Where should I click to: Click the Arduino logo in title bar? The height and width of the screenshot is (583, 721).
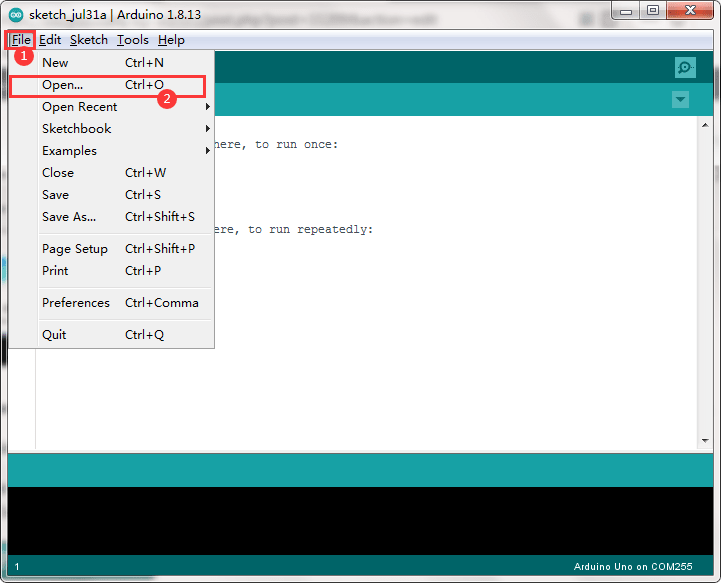pos(16,15)
